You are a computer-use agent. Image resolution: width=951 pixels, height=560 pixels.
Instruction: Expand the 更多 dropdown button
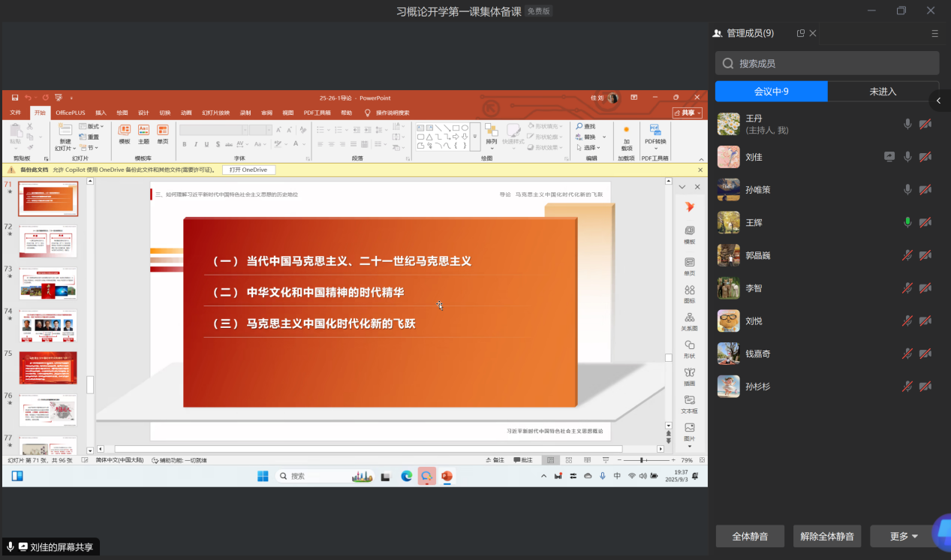point(904,536)
